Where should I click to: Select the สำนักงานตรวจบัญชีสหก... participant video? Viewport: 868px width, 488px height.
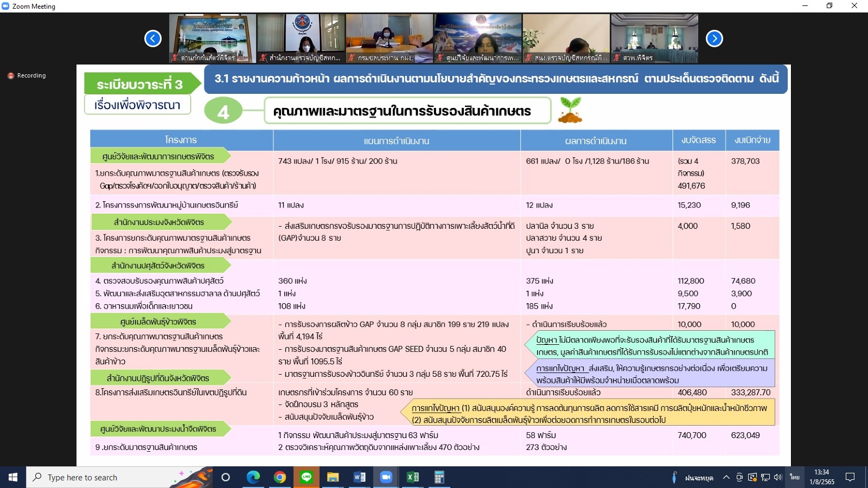click(301, 38)
